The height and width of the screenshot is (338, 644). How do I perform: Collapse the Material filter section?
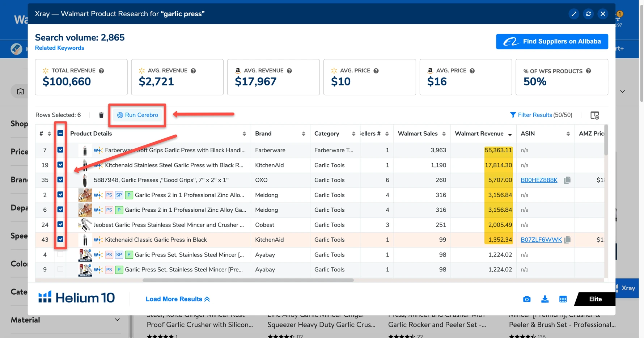[x=117, y=320]
